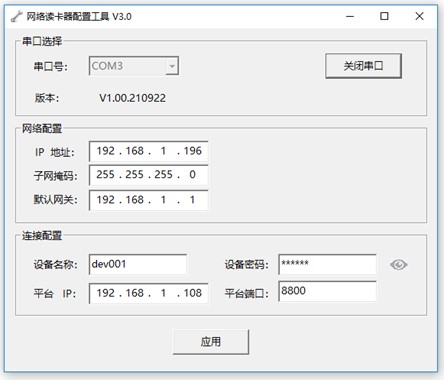Click the window title 网络读卡器配置工具 V3.0
The image size is (444, 380).
79,16
